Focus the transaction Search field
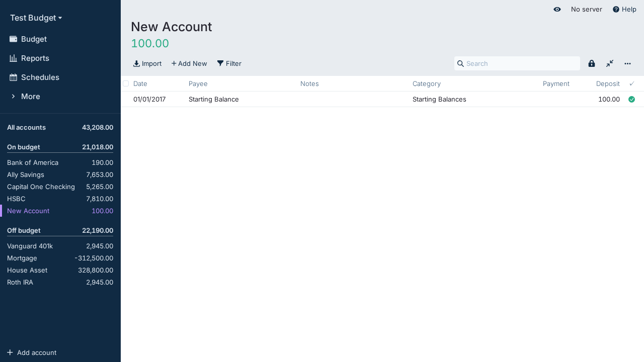Screen dimensions: 644x362 521,63
